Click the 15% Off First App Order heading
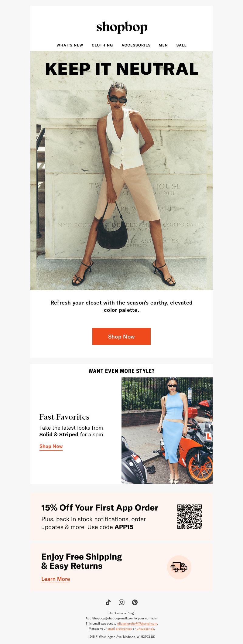Screen dimensions: 243x644 (100, 508)
